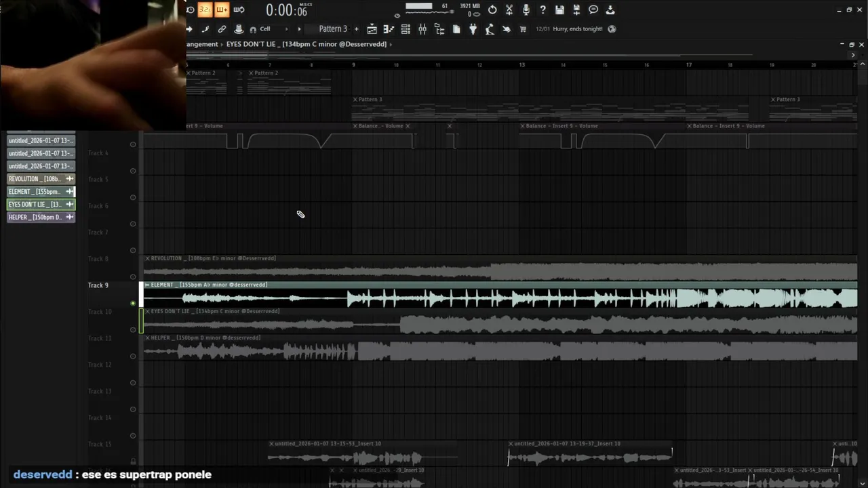Screen dimensions: 868x488
Task: Click the scissors cut icon
Action: click(509, 9)
